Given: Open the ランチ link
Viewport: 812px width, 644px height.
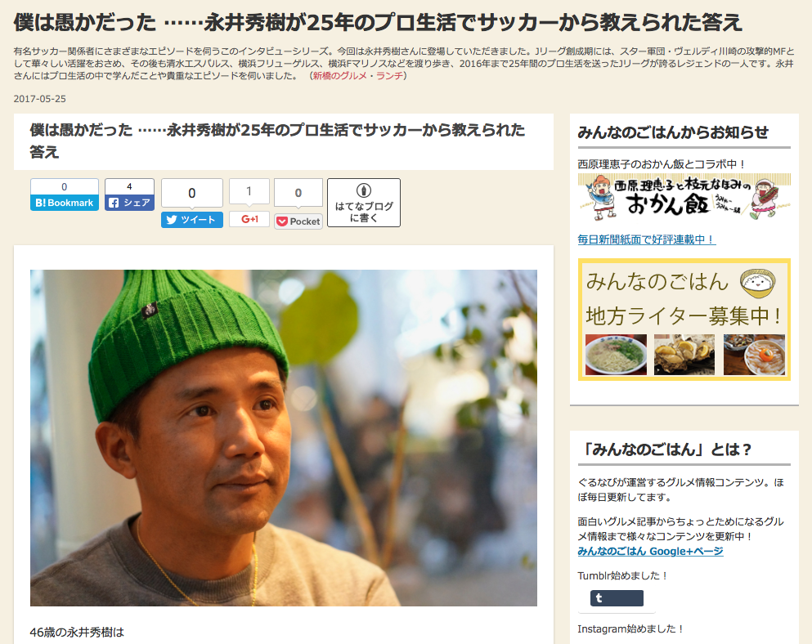Looking at the screenshot, I should (389, 75).
